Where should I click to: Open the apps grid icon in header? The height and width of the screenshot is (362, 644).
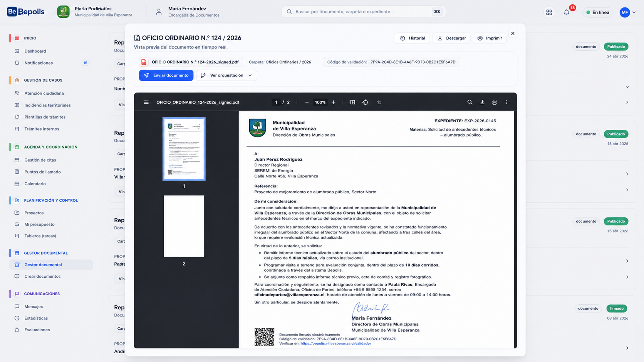point(549,12)
